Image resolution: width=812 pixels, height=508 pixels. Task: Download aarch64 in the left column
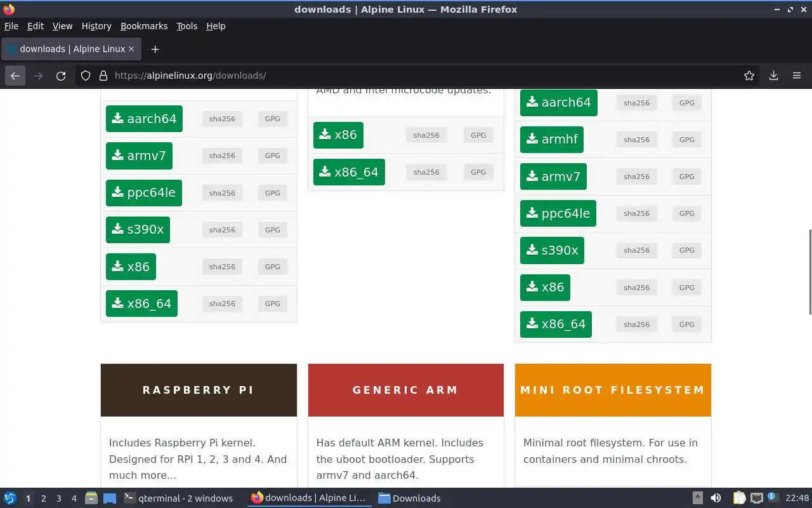(144, 119)
